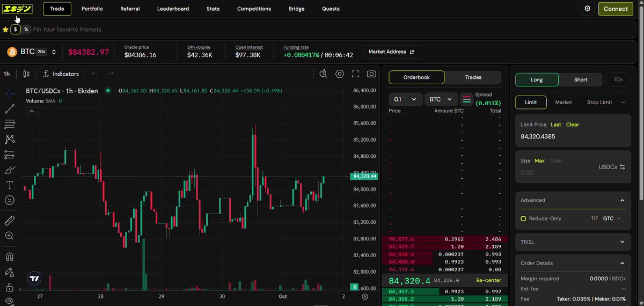Select the Limit order type
Viewport: 644px width, 306px height.
[531, 102]
